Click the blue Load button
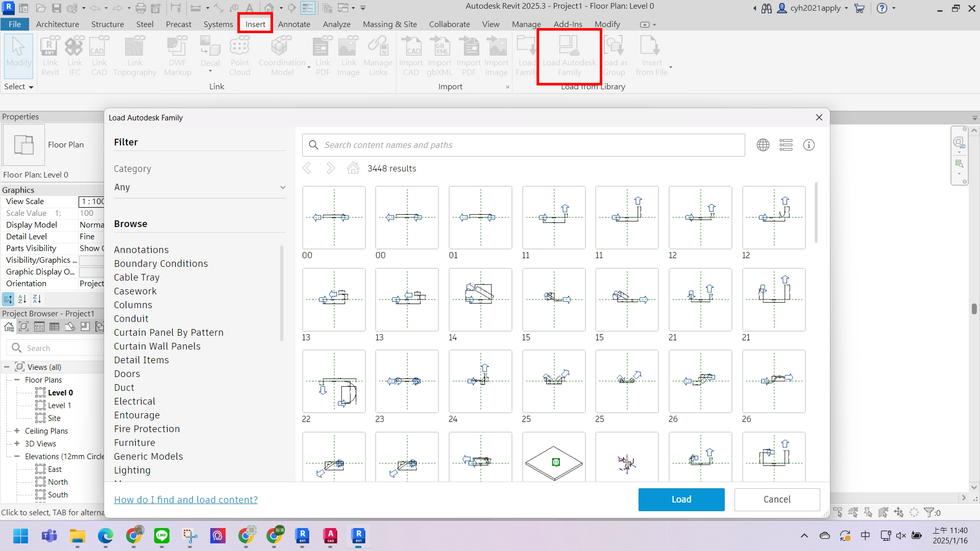Image resolution: width=980 pixels, height=551 pixels. (681, 499)
